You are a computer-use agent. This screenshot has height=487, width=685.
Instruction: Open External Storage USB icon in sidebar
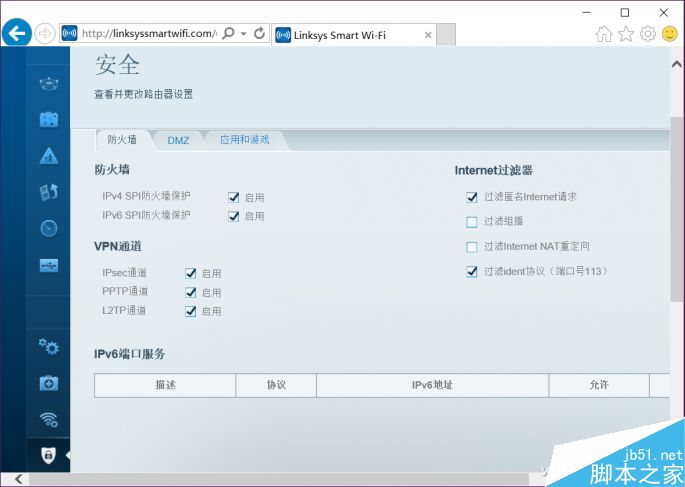49,265
